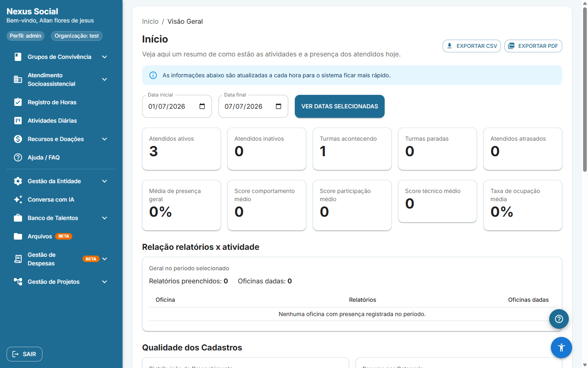Image resolution: width=588 pixels, height=368 pixels.
Task: Click the logout icon in the SAIR button
Action: coord(16,354)
